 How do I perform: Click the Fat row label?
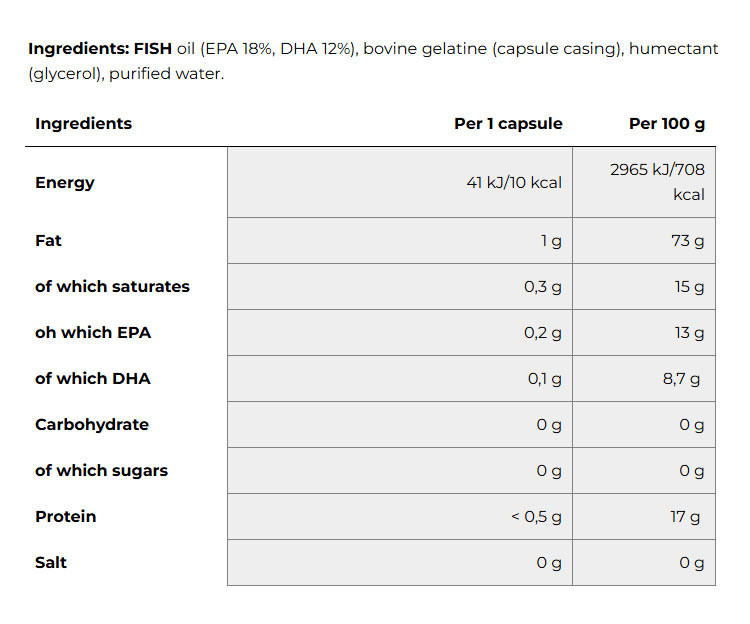(x=48, y=241)
